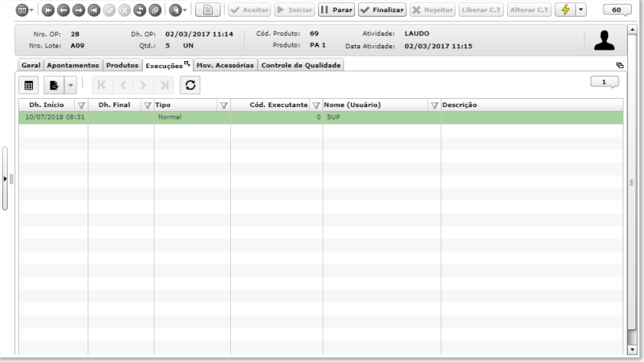644x362 pixels.
Task: Click the Aceitar button
Action: tap(249, 10)
